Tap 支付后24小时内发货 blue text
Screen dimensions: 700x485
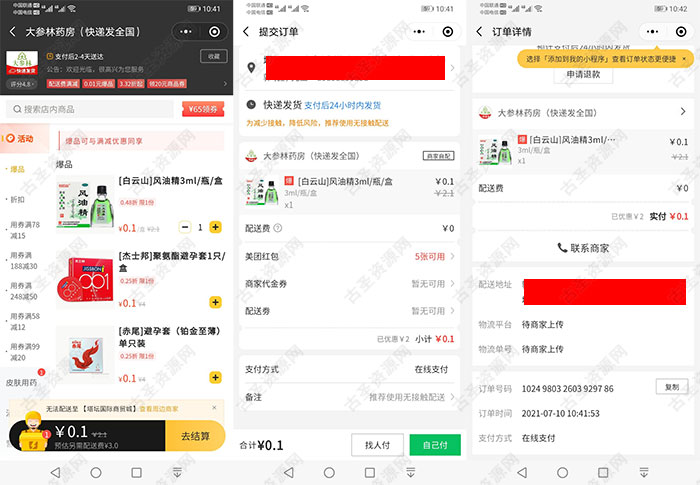click(x=343, y=105)
